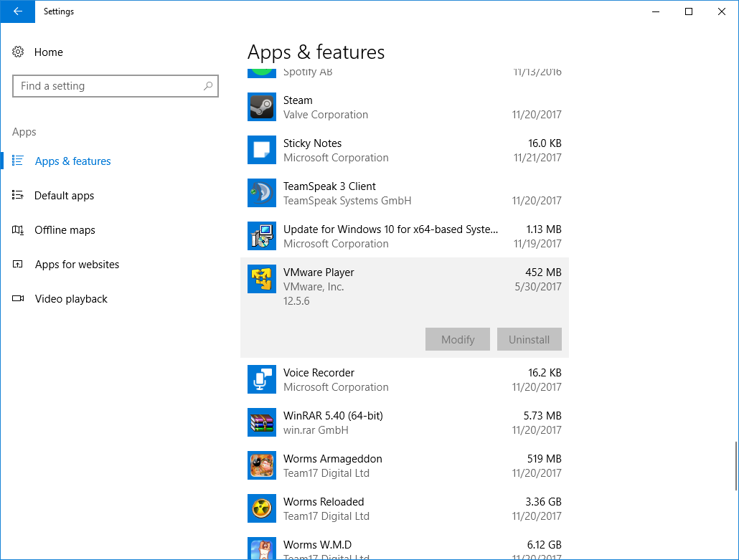Select the Steam entry name
739x560 pixels.
click(x=298, y=100)
